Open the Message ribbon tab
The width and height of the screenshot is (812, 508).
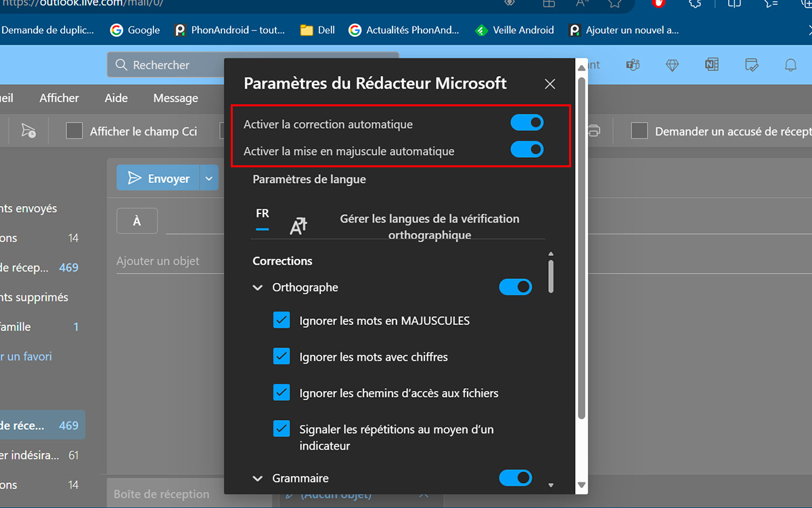click(x=175, y=98)
